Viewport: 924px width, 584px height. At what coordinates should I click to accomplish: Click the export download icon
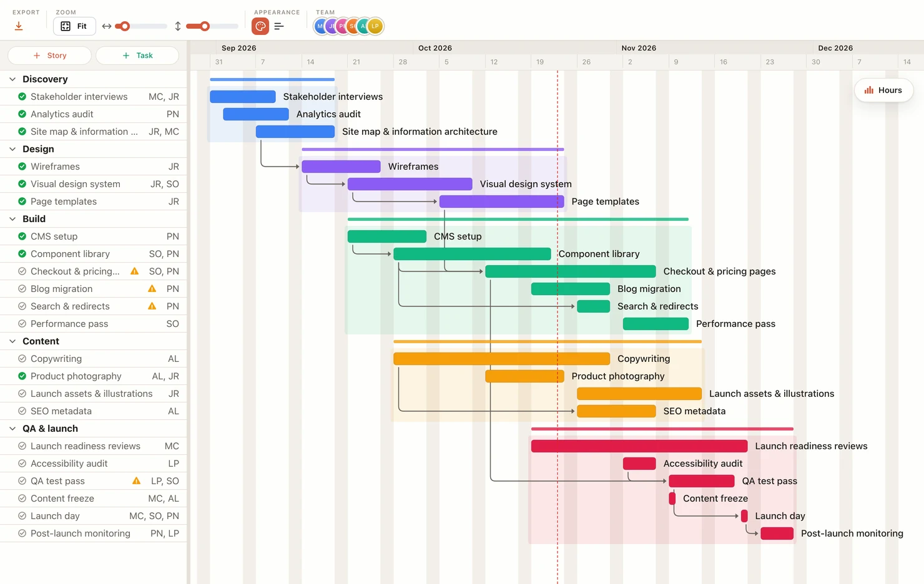pyautogui.click(x=19, y=26)
